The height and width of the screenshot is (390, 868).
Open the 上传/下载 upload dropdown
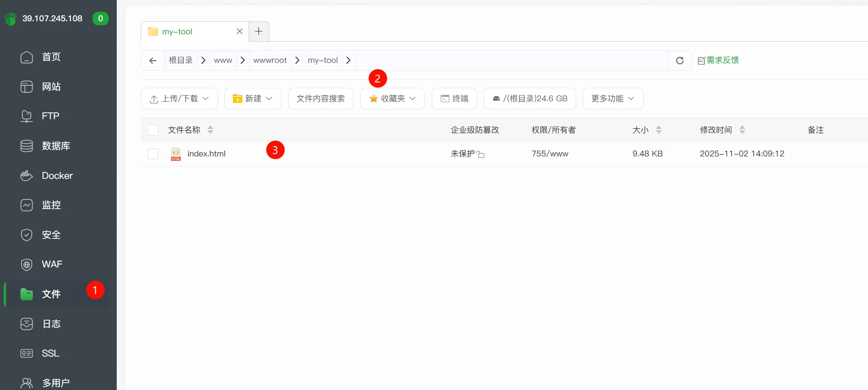[179, 98]
